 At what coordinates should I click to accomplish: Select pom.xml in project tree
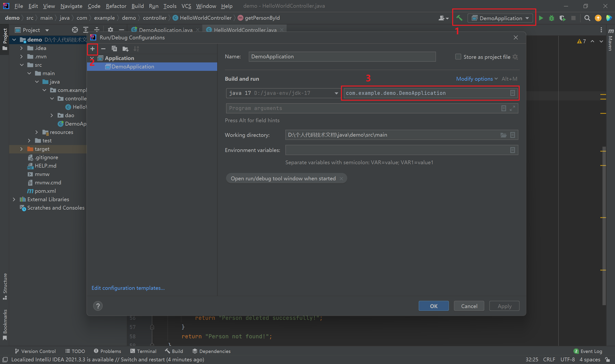pyautogui.click(x=41, y=191)
